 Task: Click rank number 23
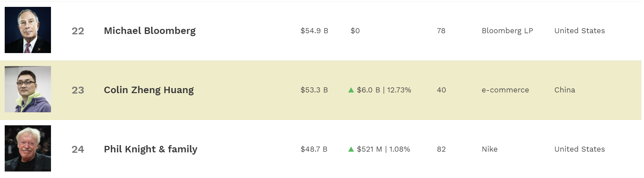tap(78, 90)
